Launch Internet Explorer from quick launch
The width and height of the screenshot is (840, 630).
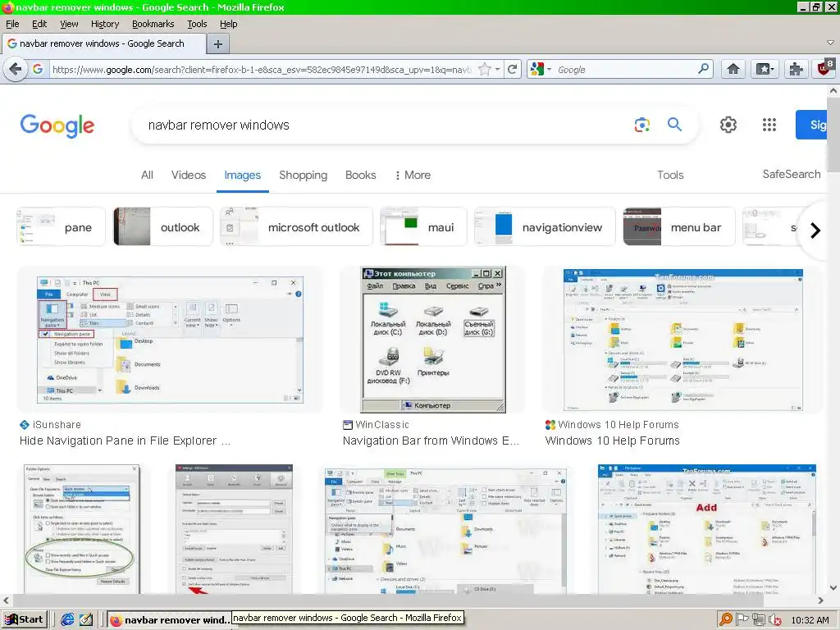(67, 619)
